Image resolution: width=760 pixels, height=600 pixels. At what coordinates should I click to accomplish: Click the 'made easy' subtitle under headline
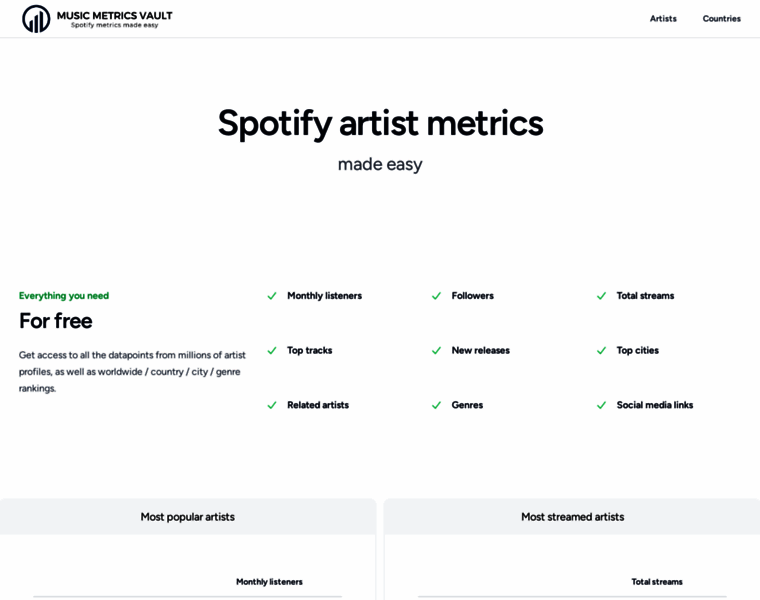pos(380,164)
